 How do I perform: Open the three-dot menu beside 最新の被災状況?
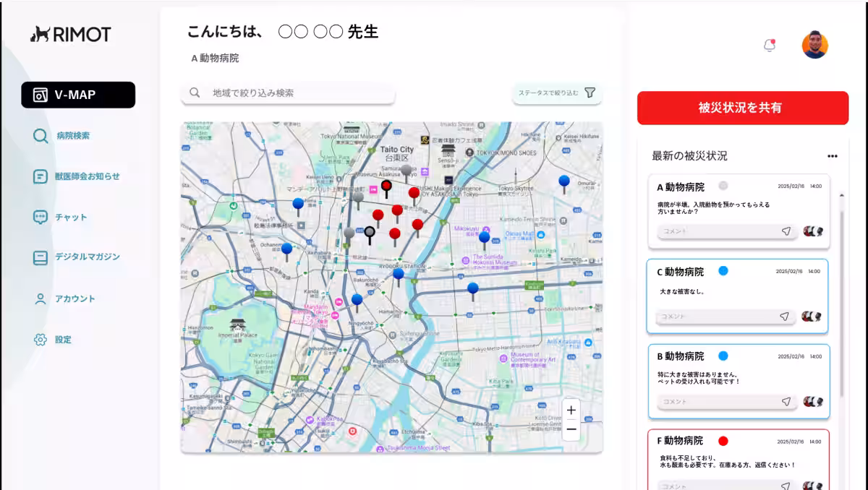833,156
